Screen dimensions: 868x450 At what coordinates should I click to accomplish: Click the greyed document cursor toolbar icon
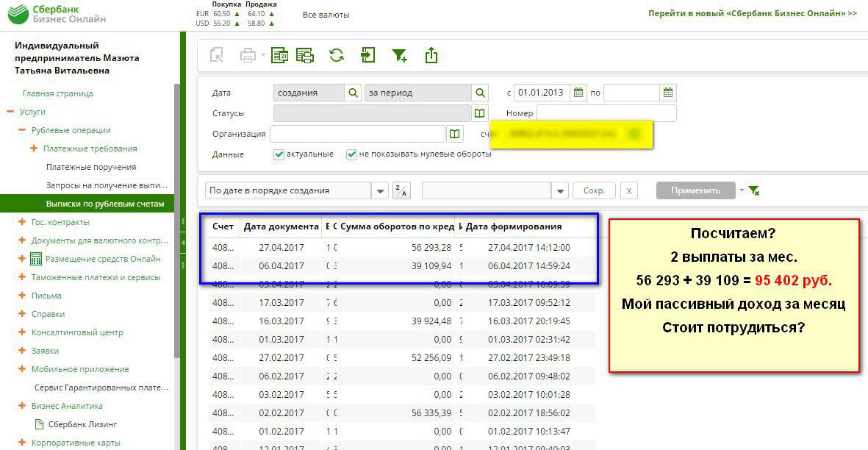[216, 55]
